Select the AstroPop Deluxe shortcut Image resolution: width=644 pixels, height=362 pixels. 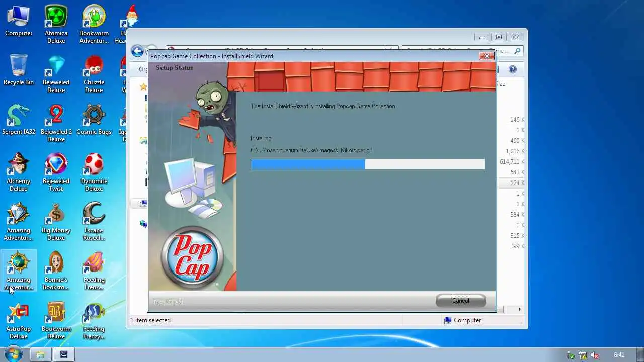point(19,320)
